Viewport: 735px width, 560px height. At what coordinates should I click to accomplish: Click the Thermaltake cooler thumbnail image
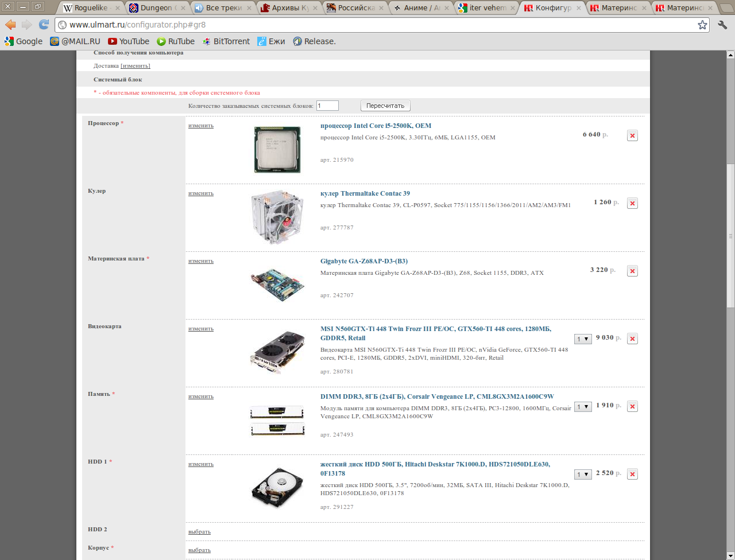coord(277,217)
